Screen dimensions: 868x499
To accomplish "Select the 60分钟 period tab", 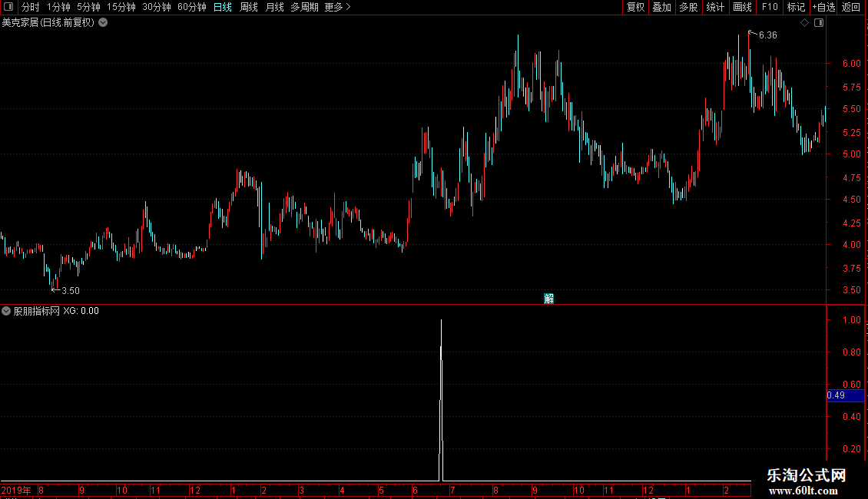I will pos(192,7).
